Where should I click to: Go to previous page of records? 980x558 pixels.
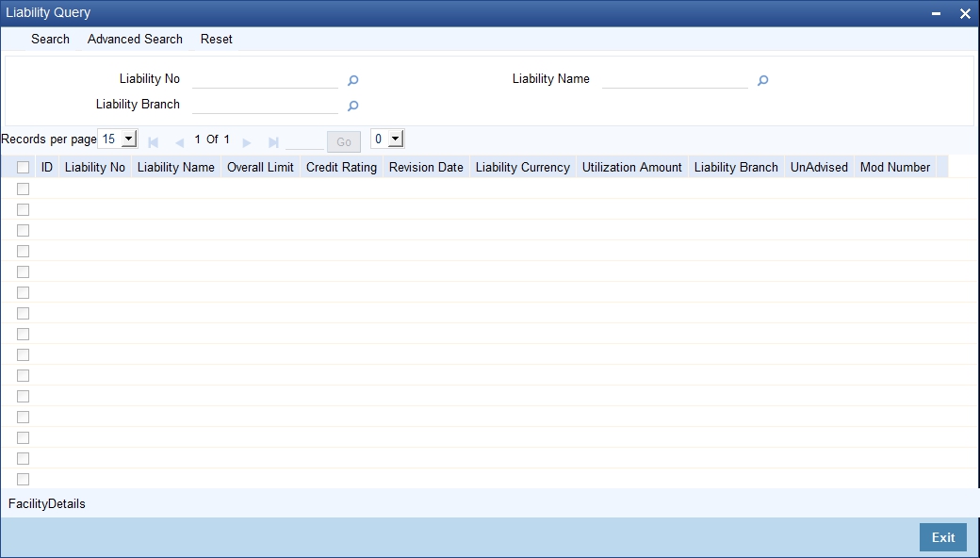click(x=179, y=142)
